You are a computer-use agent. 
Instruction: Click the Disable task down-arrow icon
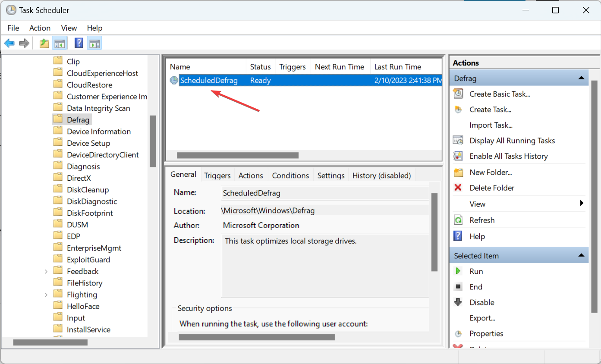[458, 302]
